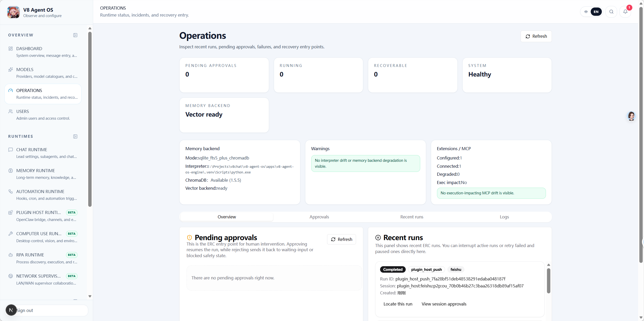Switch to the Approvals tab

click(x=319, y=217)
